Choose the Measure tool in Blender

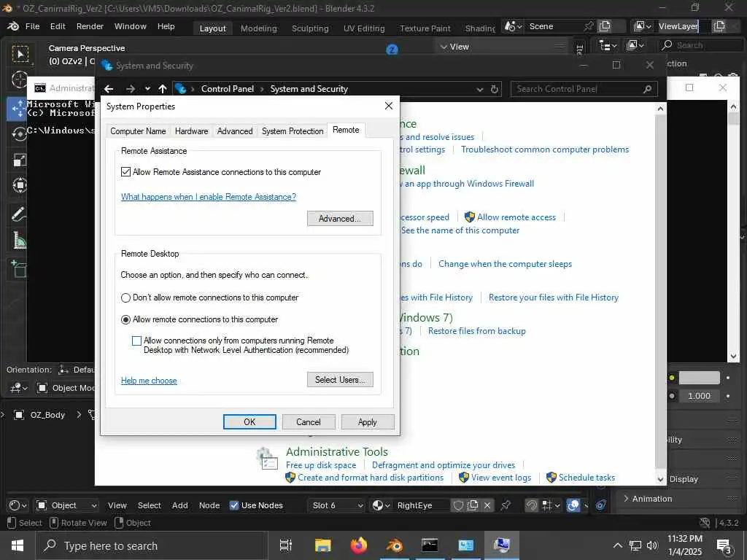tap(20, 240)
